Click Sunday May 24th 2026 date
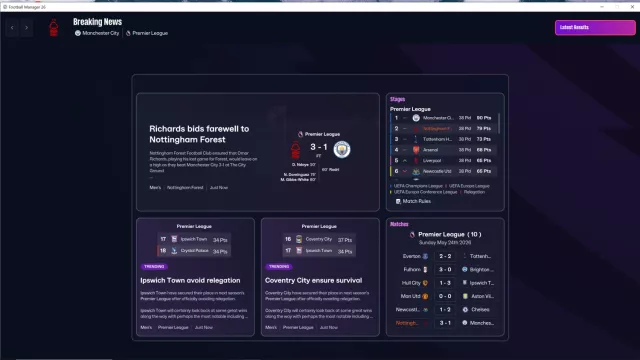Screen dimensions: 640x360 (445, 242)
